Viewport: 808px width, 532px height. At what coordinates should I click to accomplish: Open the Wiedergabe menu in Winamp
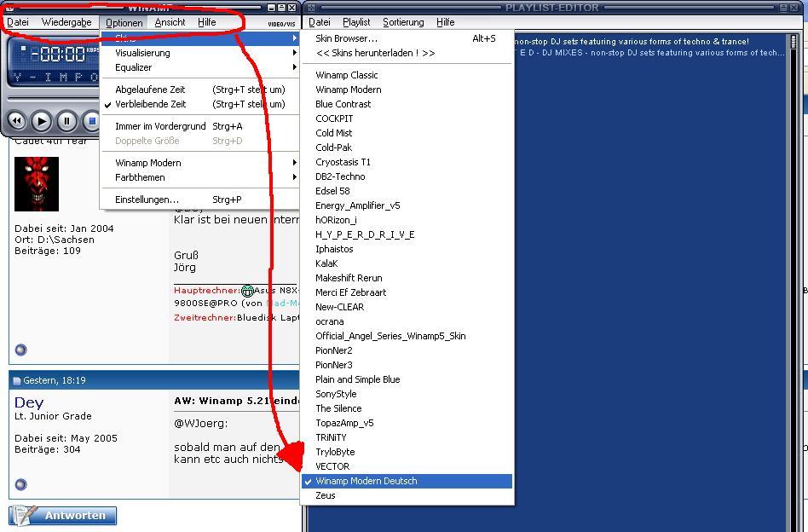(66, 22)
